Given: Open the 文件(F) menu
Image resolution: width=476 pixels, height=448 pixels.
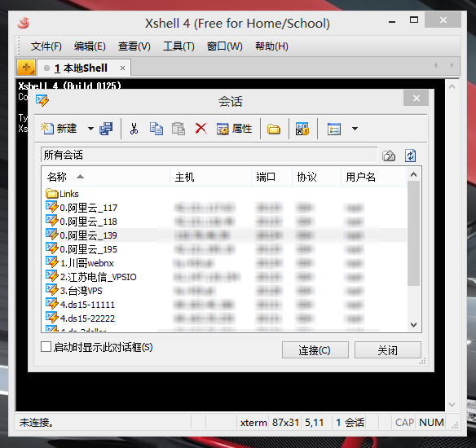Looking at the screenshot, I should 46,46.
